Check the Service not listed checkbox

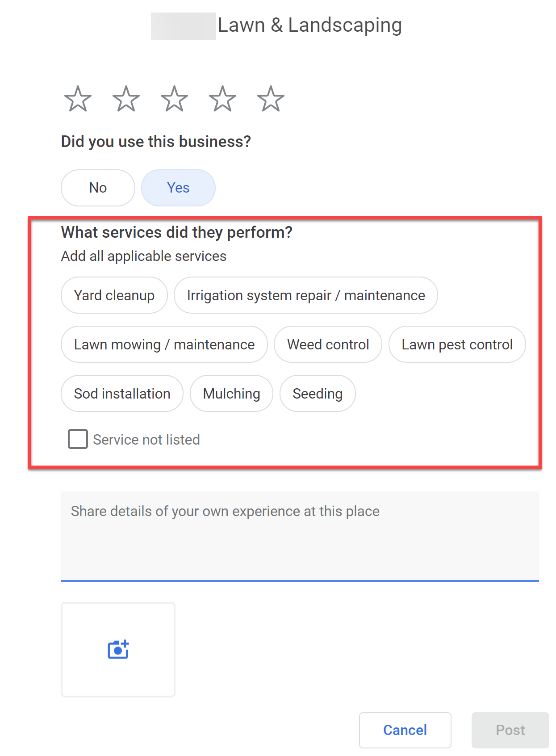[77, 439]
